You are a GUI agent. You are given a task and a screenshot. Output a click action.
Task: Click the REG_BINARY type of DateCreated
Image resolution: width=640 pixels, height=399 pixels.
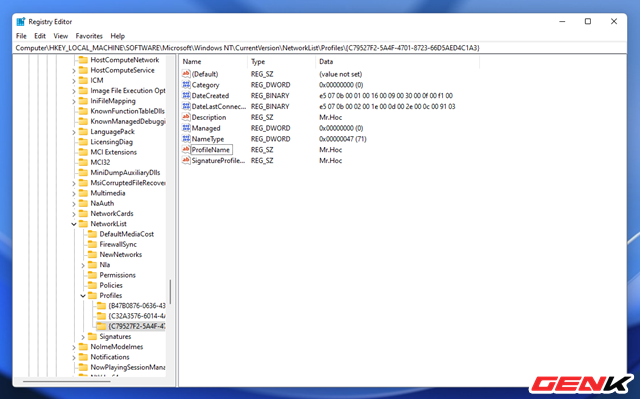tap(270, 95)
